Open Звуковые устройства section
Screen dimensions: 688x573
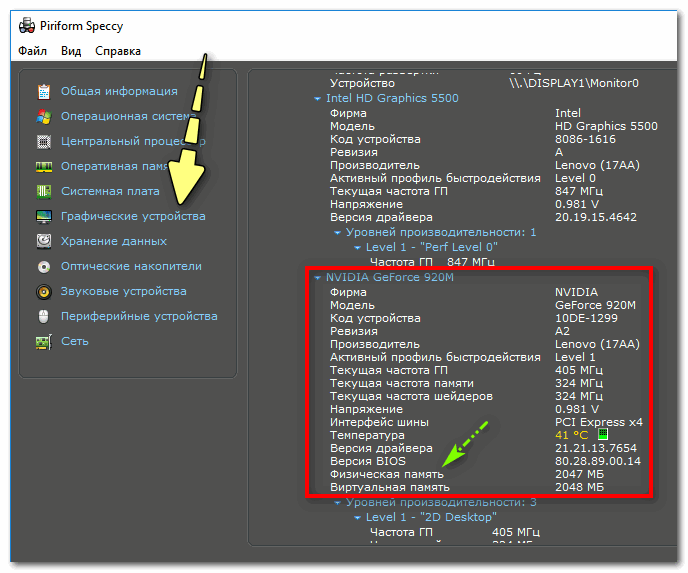[x=124, y=291]
